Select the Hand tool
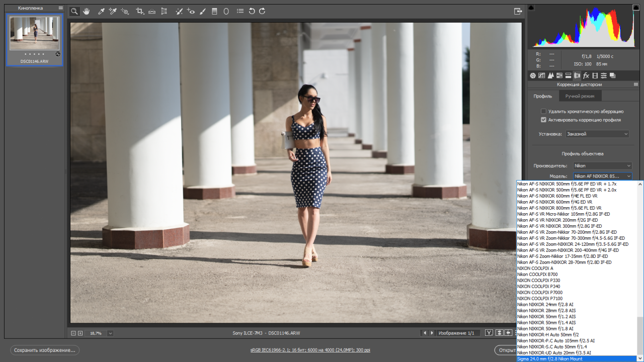The height and width of the screenshot is (362, 644). click(x=87, y=11)
